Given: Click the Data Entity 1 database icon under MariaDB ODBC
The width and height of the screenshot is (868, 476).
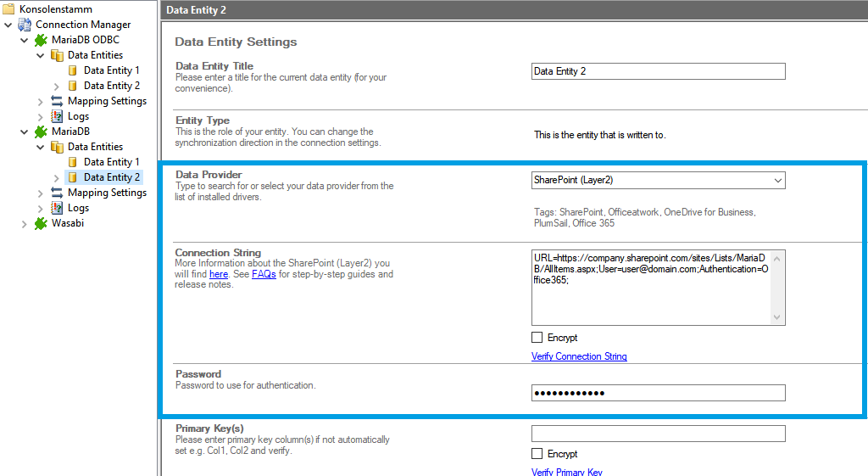Looking at the screenshot, I should click(73, 70).
